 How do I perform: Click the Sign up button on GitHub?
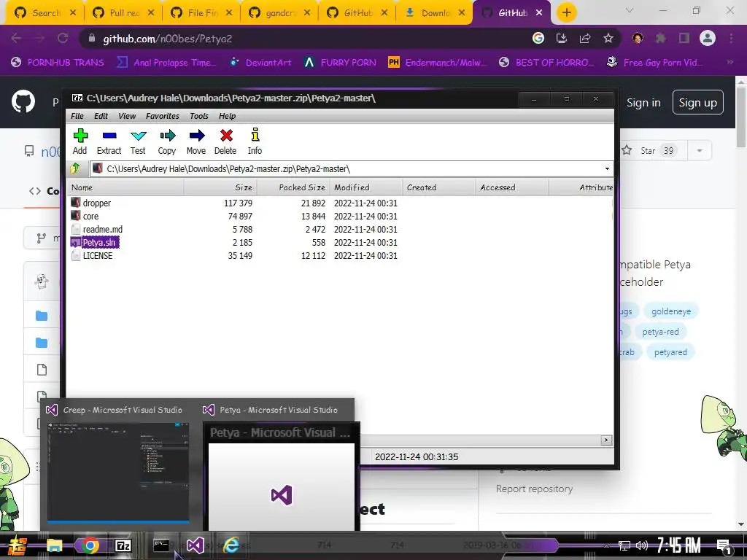697,102
